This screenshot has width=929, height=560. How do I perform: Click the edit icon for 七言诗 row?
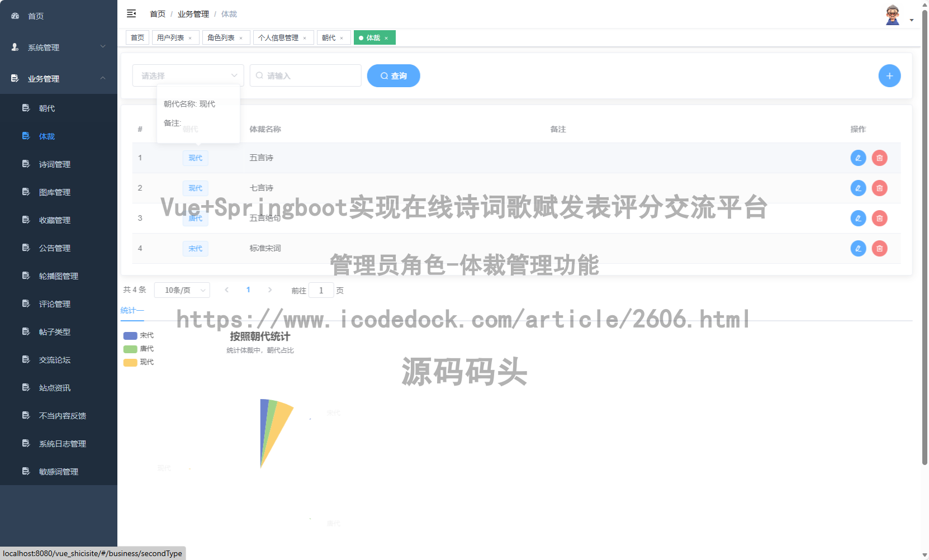coord(858,188)
